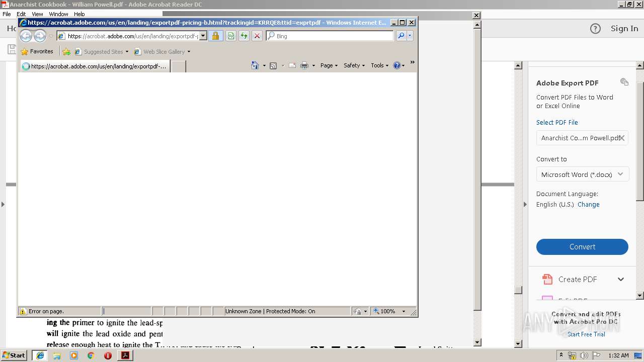Click the Adobe Export PDF copy icon

(624, 82)
